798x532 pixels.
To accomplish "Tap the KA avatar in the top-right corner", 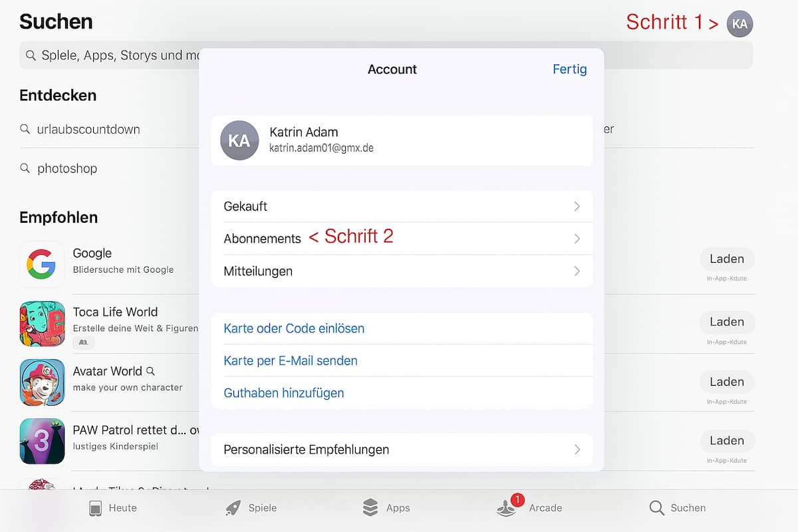I will (x=739, y=23).
